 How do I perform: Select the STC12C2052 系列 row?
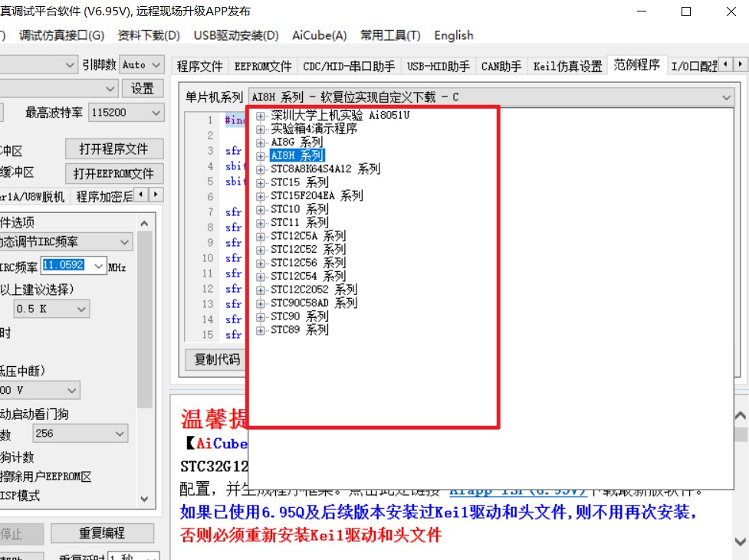point(314,290)
